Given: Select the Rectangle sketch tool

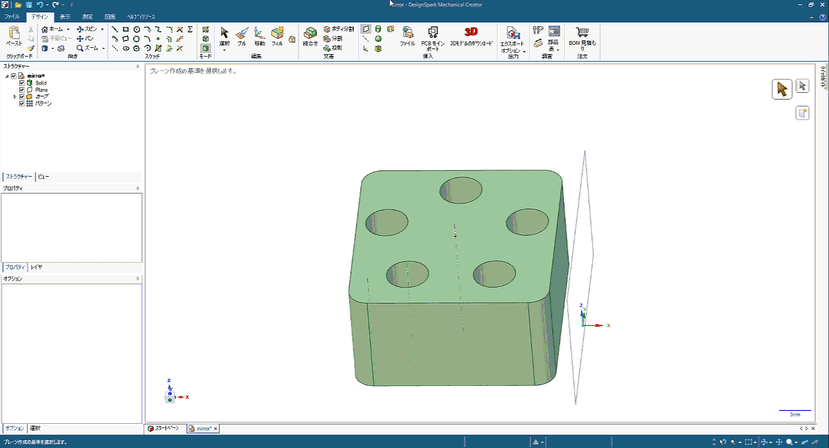Looking at the screenshot, I should tap(126, 30).
